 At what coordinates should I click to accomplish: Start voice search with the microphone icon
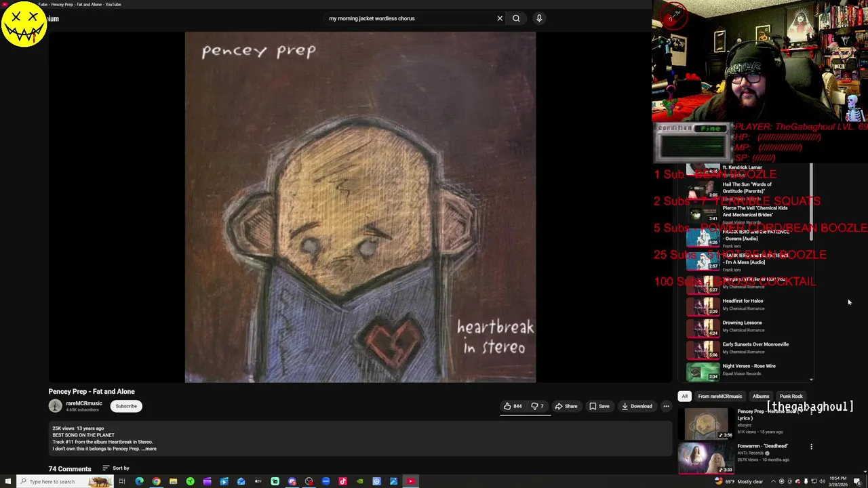(x=539, y=18)
